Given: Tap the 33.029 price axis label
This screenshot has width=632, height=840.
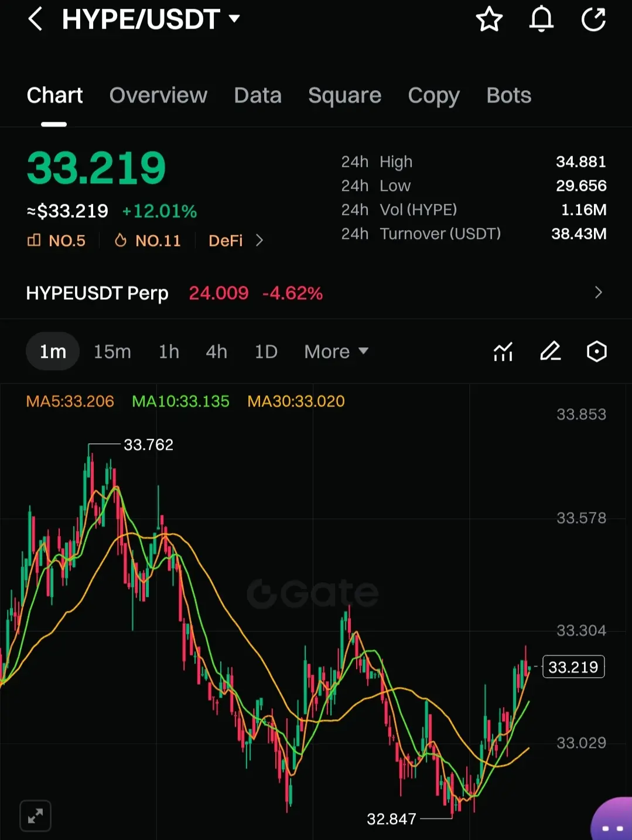Looking at the screenshot, I should point(581,743).
